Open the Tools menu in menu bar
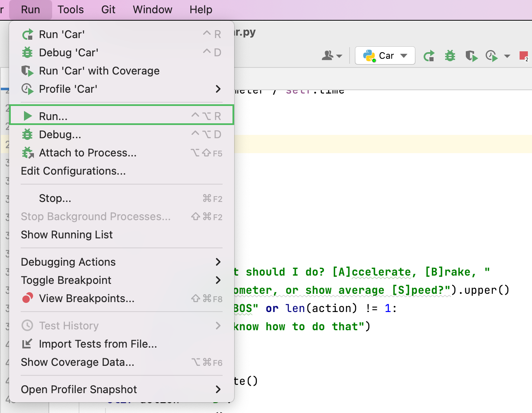Image resolution: width=532 pixels, height=413 pixels. [x=70, y=10]
